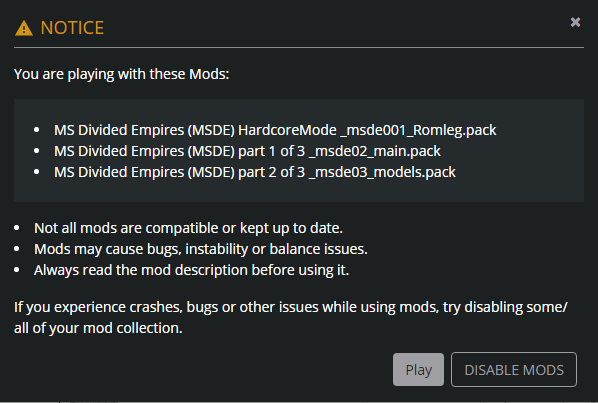Click the 'Always read the mod description' line
The image size is (598, 403).
pyautogui.click(x=191, y=270)
